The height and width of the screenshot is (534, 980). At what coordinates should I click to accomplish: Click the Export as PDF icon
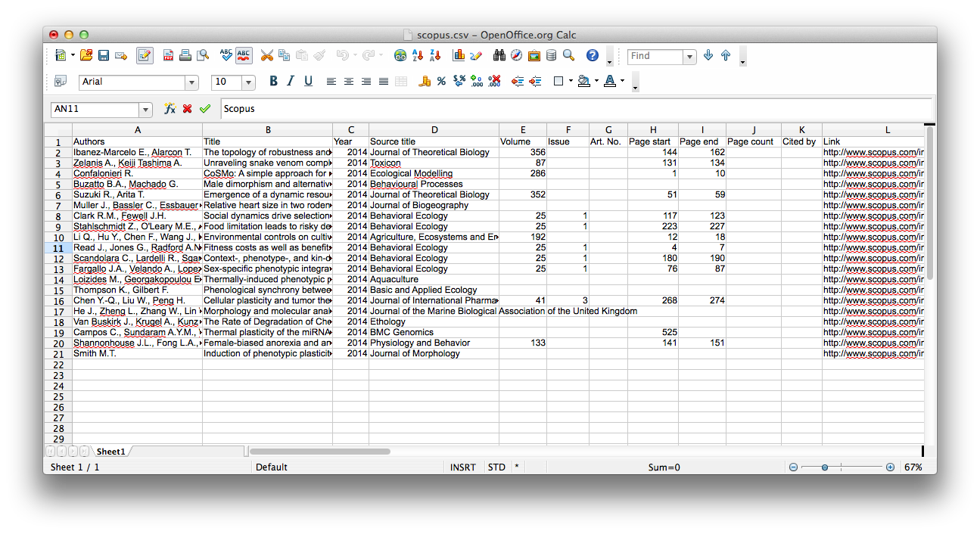(x=168, y=55)
